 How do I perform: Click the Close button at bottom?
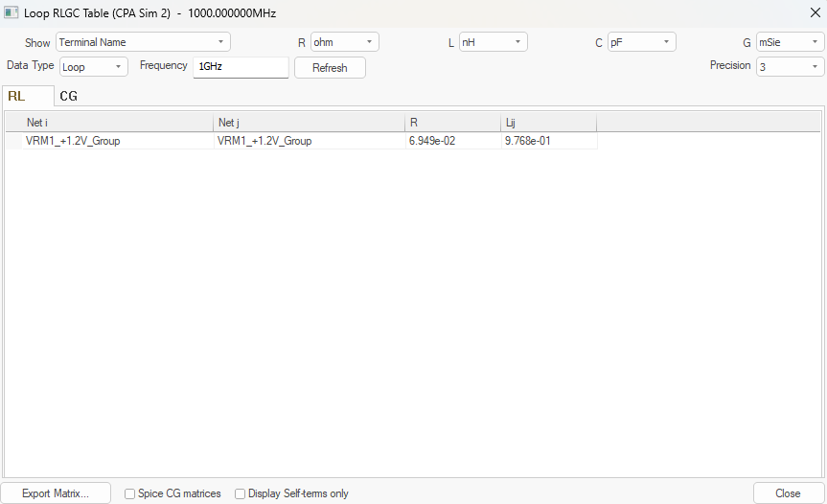click(788, 493)
